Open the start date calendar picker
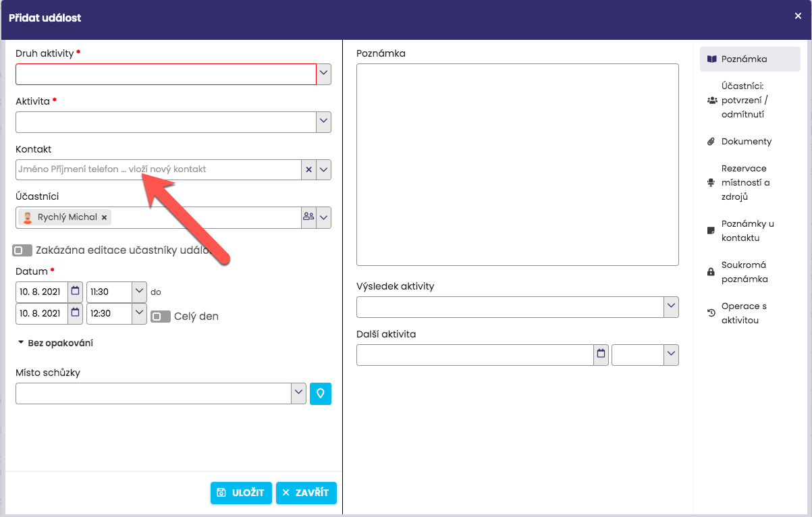This screenshot has height=517, width=812. (x=75, y=292)
